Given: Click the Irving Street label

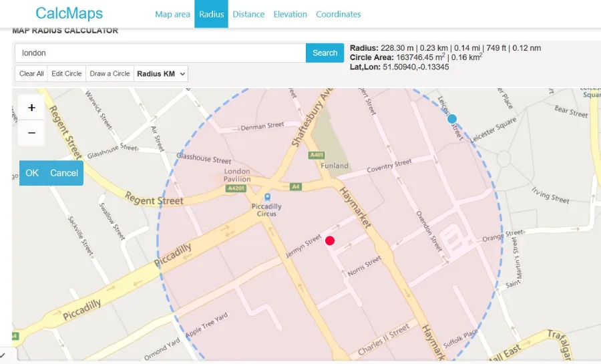Looking at the screenshot, I should 550,195.
